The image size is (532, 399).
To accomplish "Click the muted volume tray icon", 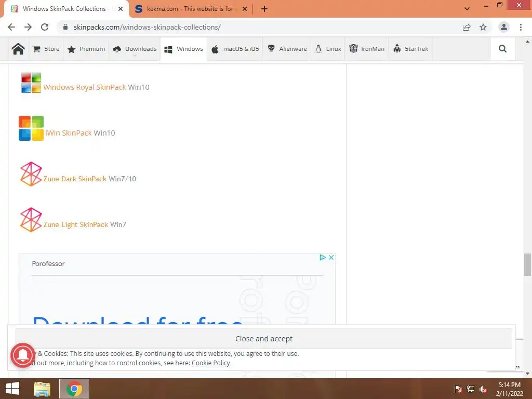I will 483,389.
